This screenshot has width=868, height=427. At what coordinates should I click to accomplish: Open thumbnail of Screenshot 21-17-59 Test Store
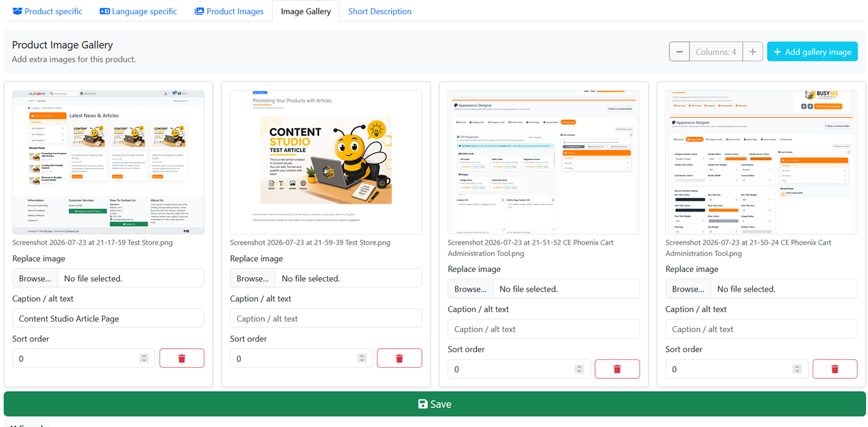pos(108,162)
